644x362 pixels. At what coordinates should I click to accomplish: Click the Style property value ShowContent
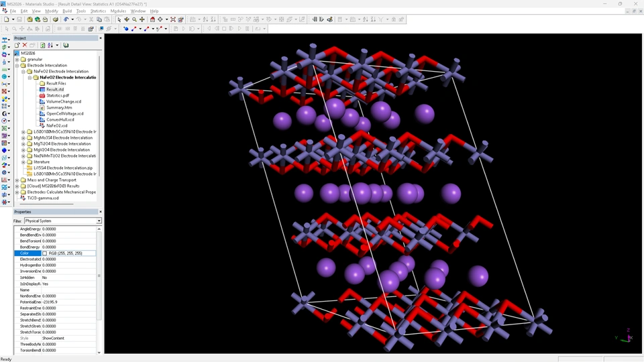click(53, 338)
